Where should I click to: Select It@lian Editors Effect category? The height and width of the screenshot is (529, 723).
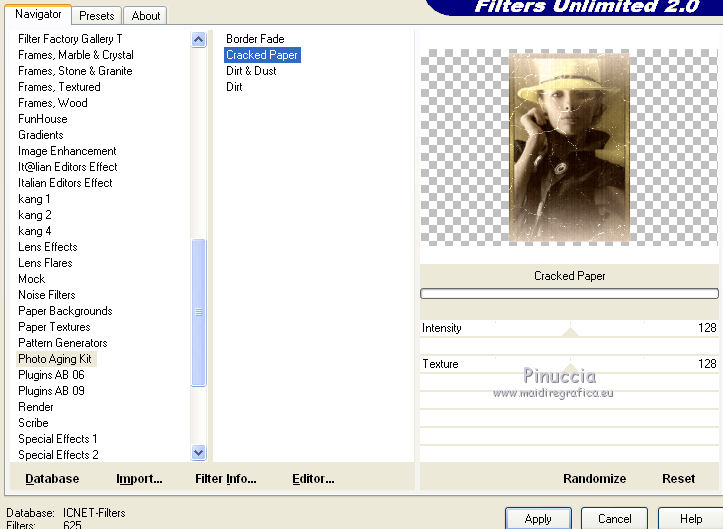click(67, 167)
